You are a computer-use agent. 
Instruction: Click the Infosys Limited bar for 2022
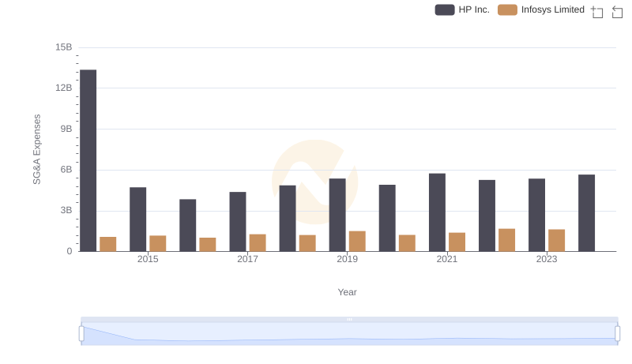tap(506, 240)
